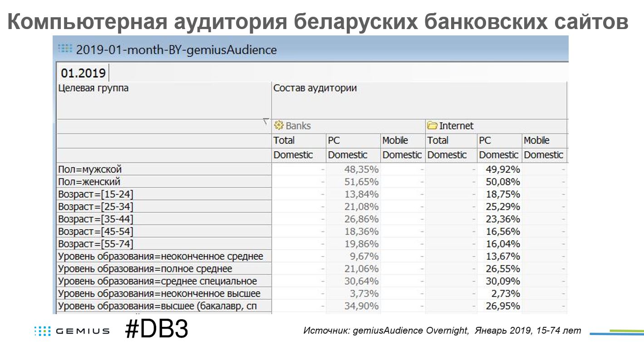
Task: Select the Состав аудитории header
Action: 315,89
